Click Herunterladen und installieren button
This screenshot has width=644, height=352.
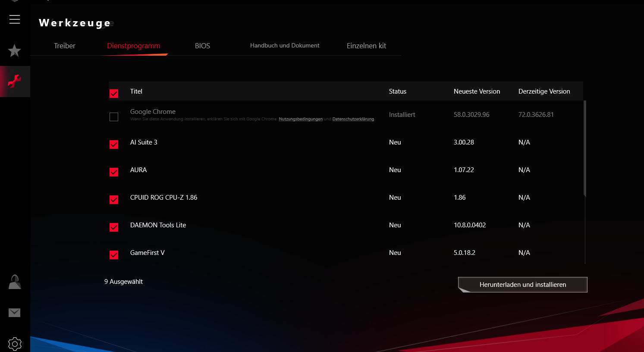pos(523,285)
